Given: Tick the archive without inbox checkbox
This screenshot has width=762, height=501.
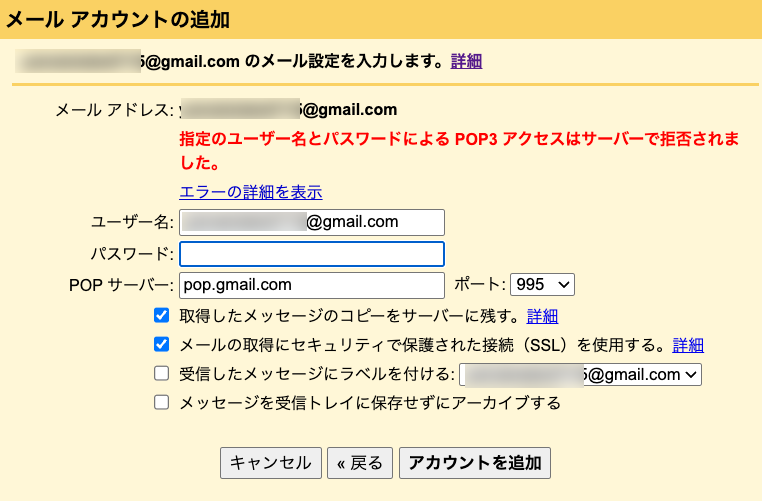Looking at the screenshot, I should [161, 403].
